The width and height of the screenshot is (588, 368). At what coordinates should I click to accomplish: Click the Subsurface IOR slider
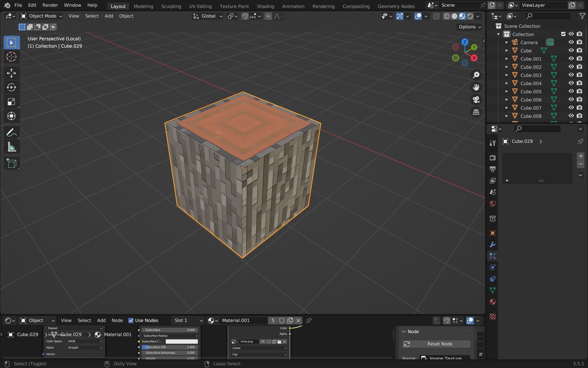(170, 347)
